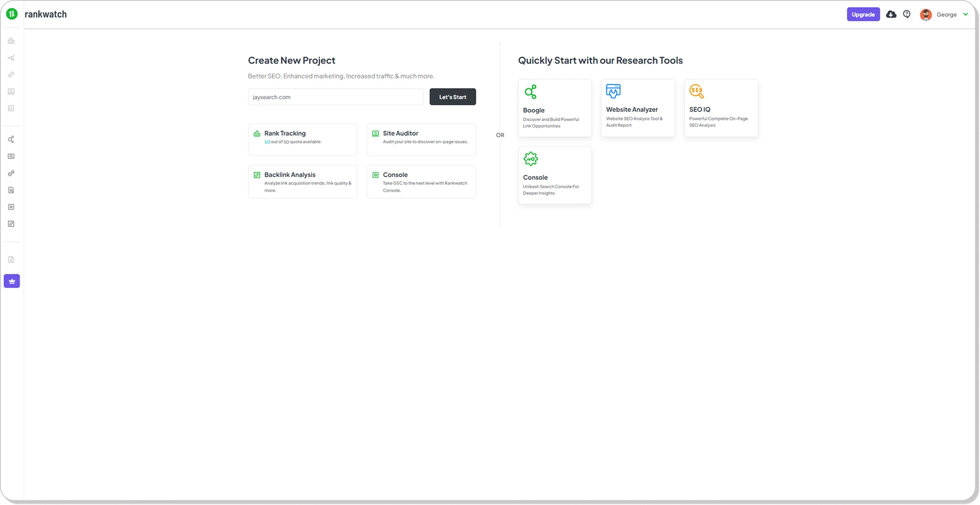The width and height of the screenshot is (980, 505).
Task: Open the bar chart report sidebar icon
Action: pyautogui.click(x=11, y=108)
